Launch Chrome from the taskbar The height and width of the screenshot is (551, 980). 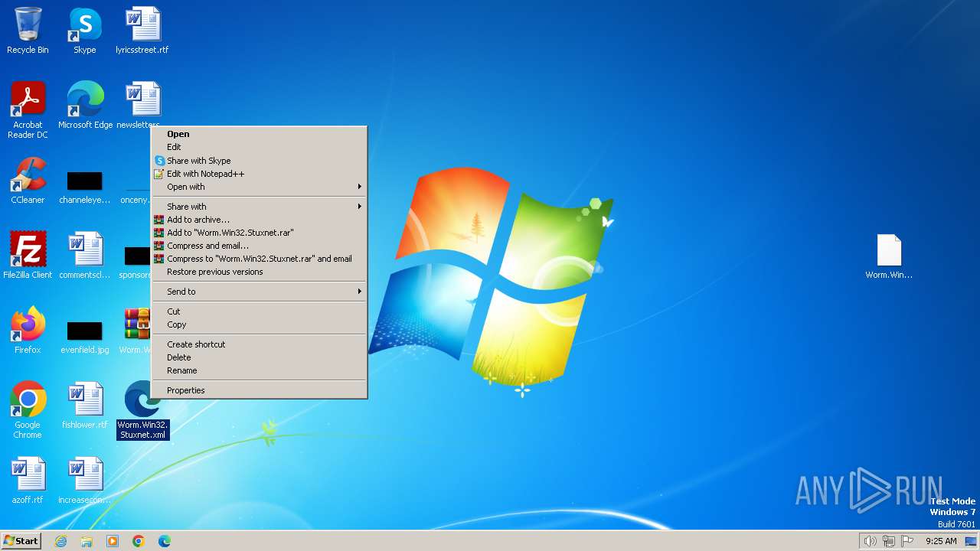139,541
